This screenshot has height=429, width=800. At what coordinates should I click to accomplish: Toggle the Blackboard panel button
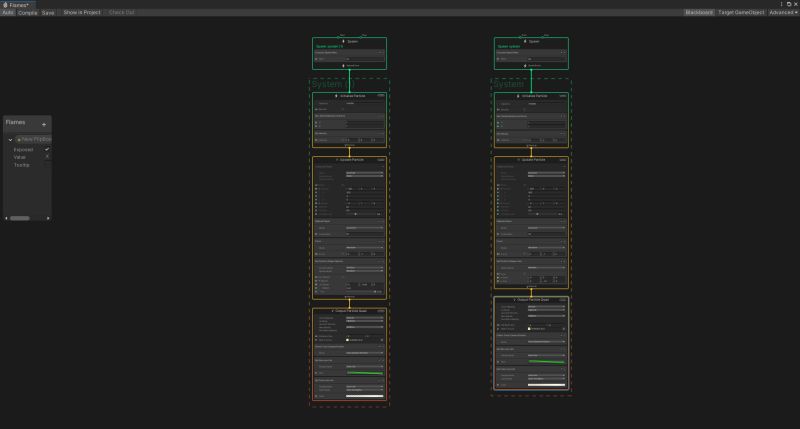click(x=698, y=12)
